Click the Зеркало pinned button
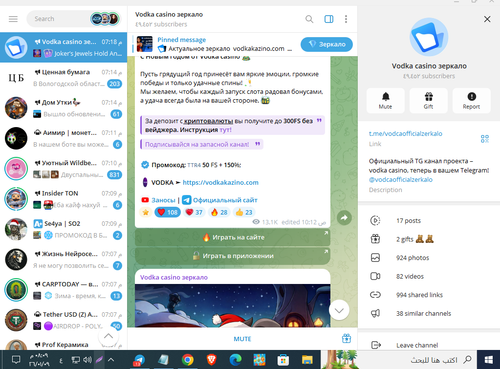This screenshot has height=369, width=500. (327, 44)
